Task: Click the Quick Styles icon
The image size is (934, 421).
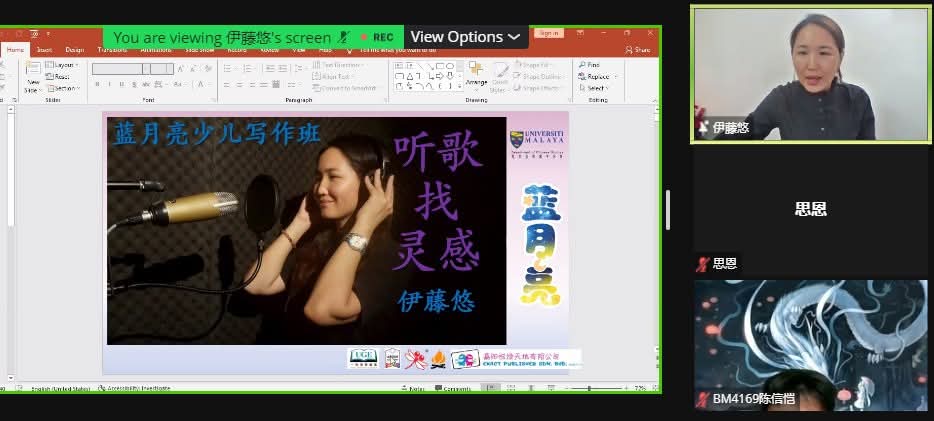Action: (499, 77)
